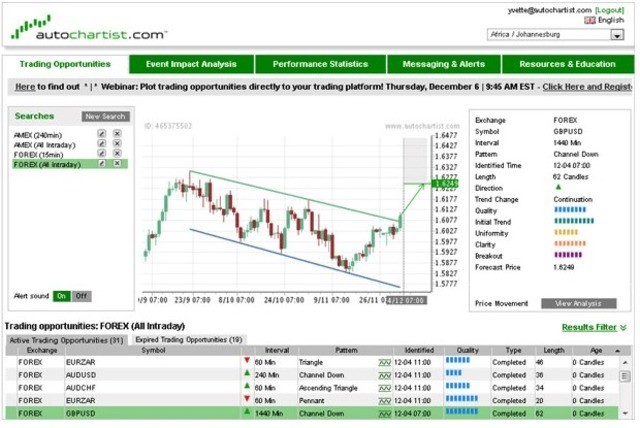Click the blue Quality bar in pattern details
This screenshot has width=640, height=428.
tap(570, 210)
